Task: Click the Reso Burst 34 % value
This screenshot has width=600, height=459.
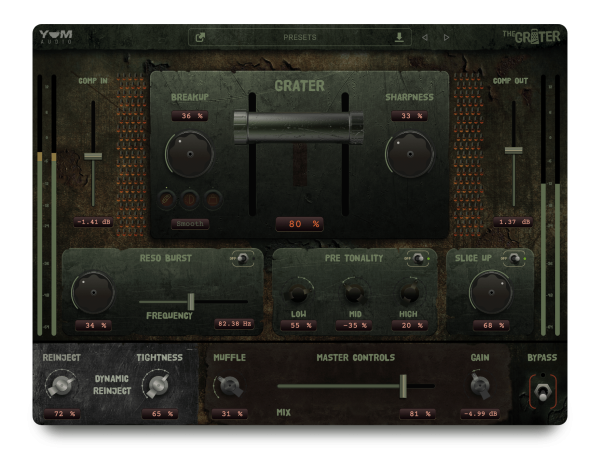Action: click(93, 326)
